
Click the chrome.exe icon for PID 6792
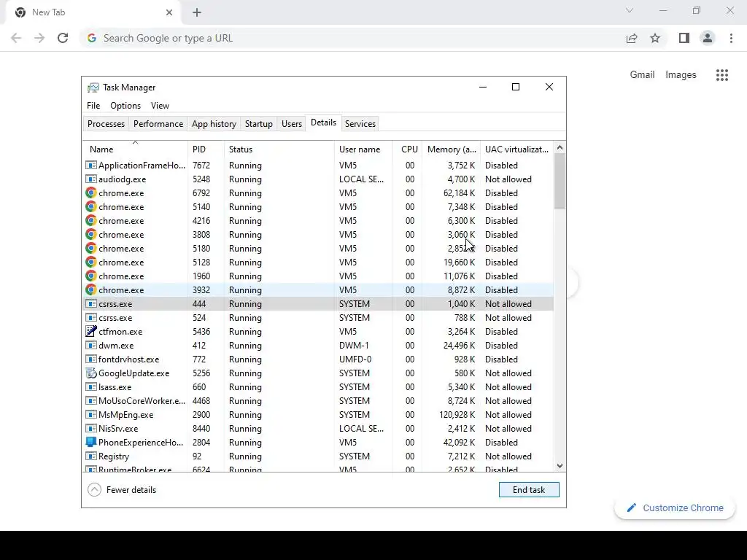click(x=91, y=192)
